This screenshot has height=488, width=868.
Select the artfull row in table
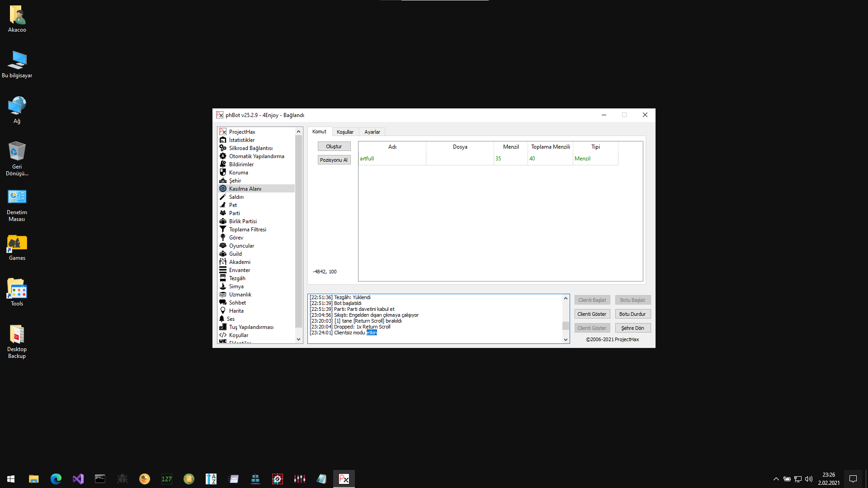coord(367,159)
